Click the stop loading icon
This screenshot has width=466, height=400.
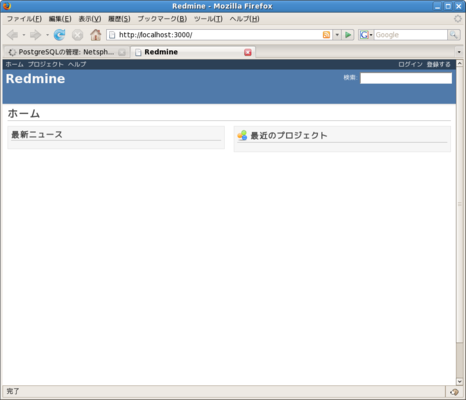click(77, 35)
